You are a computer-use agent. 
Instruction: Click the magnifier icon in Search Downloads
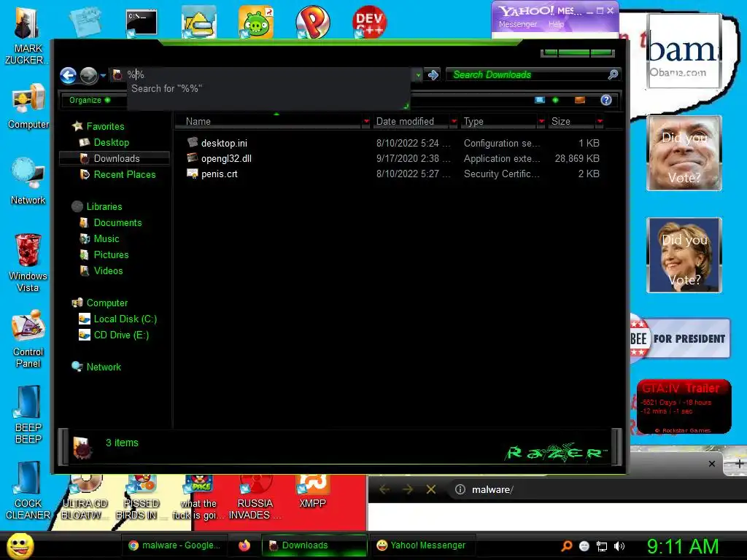point(613,74)
